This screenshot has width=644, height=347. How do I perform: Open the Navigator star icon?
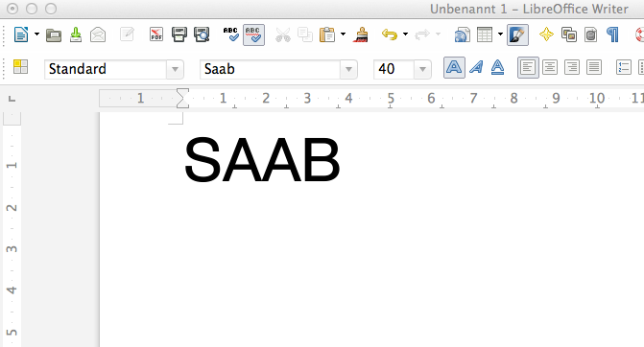click(x=546, y=35)
